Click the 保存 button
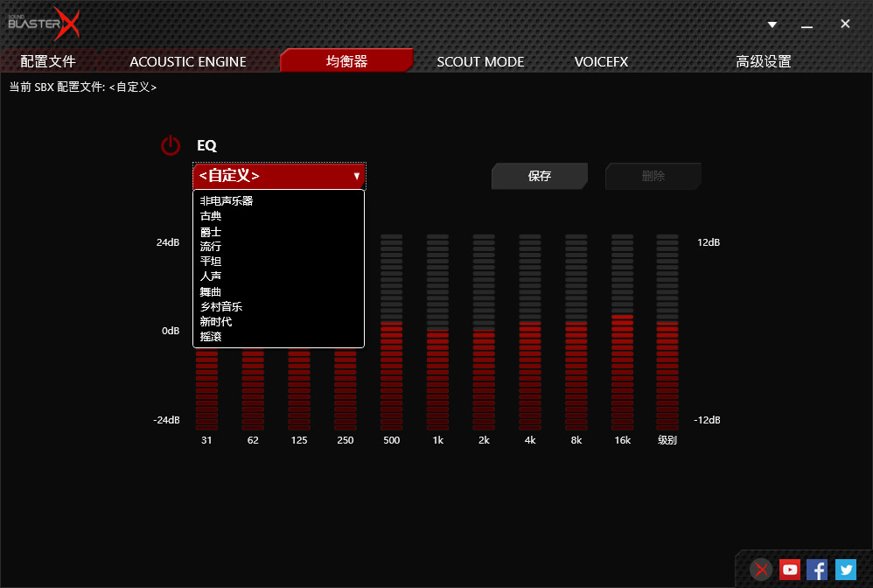 (540, 176)
